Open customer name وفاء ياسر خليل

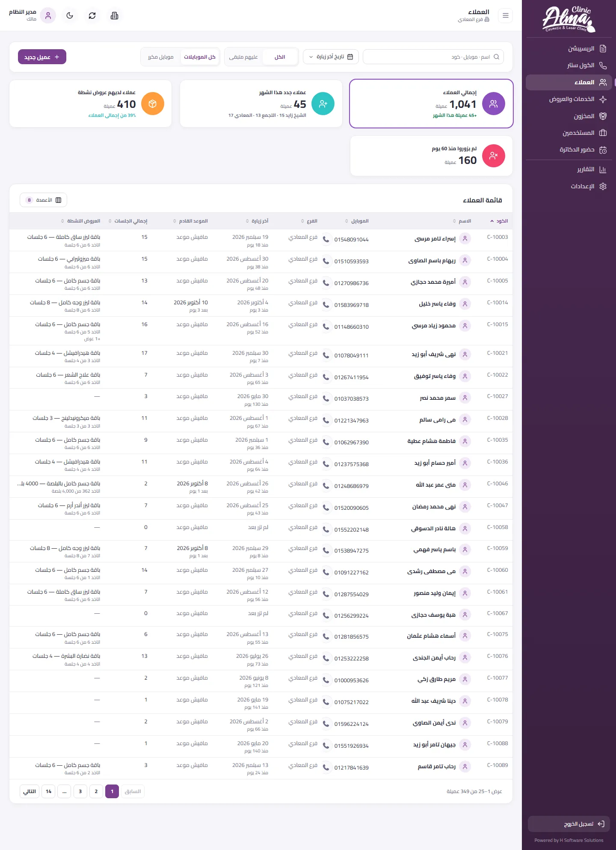coord(437,304)
